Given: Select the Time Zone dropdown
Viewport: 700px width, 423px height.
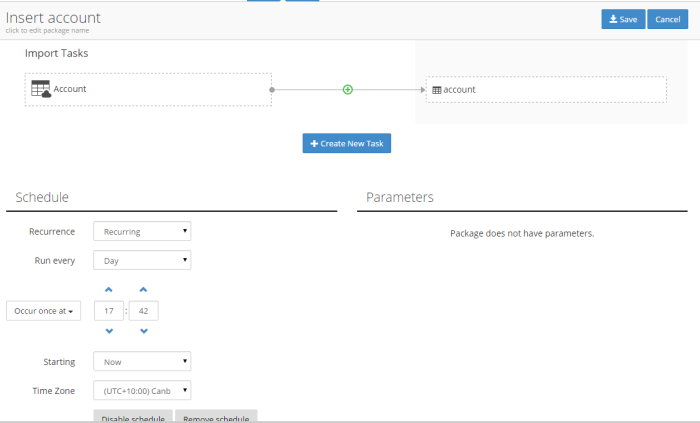Looking at the screenshot, I should click(141, 391).
